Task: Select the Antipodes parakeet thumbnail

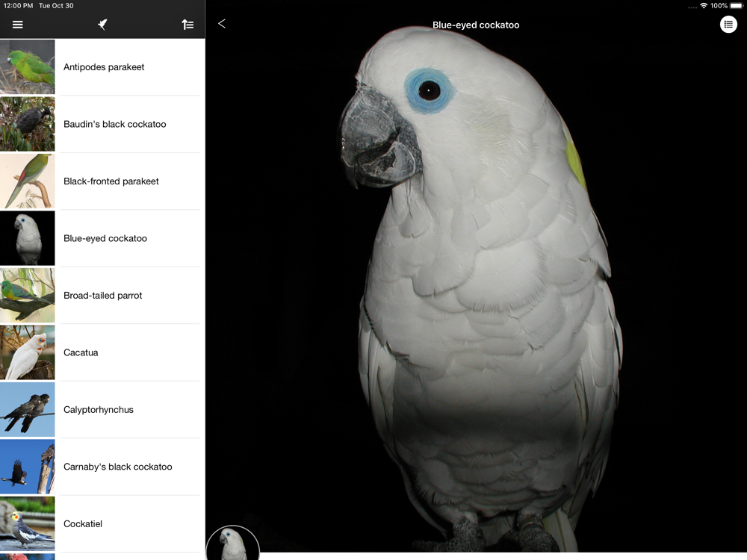Action: (x=27, y=66)
